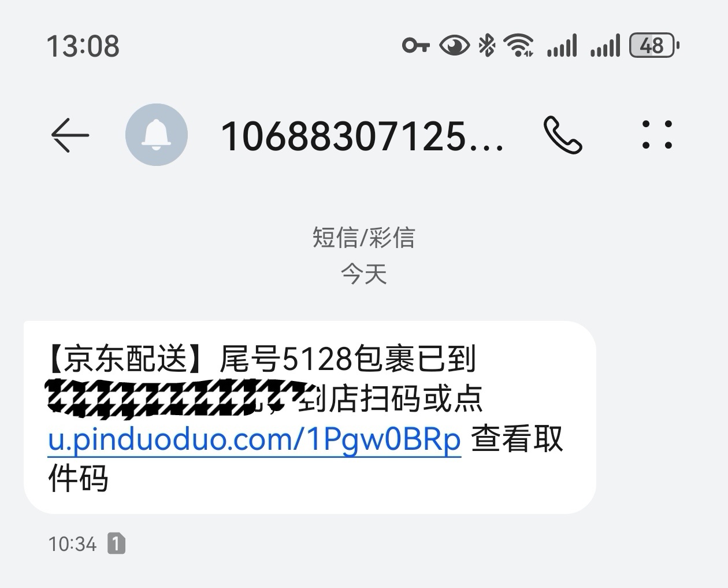Tap the 京东配送 message bubble
728x588 pixels.
[310, 417]
